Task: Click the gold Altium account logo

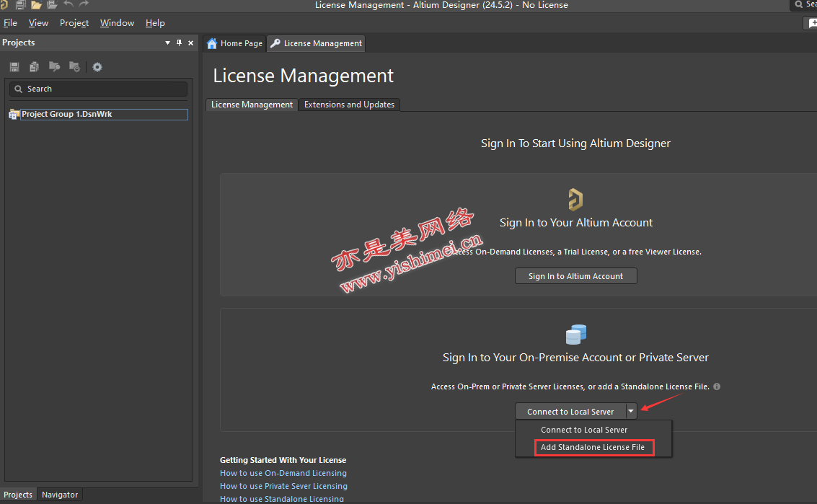Action: pos(575,200)
